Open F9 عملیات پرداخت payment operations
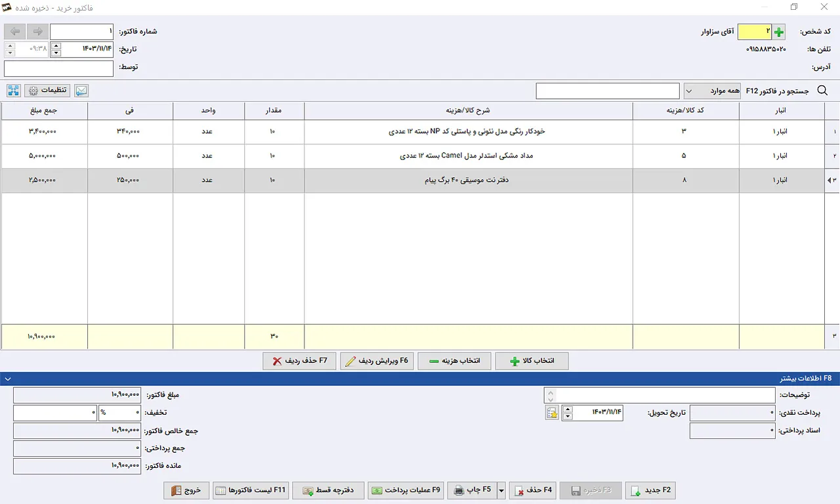Screen dimensions: 840x504 pos(406,490)
